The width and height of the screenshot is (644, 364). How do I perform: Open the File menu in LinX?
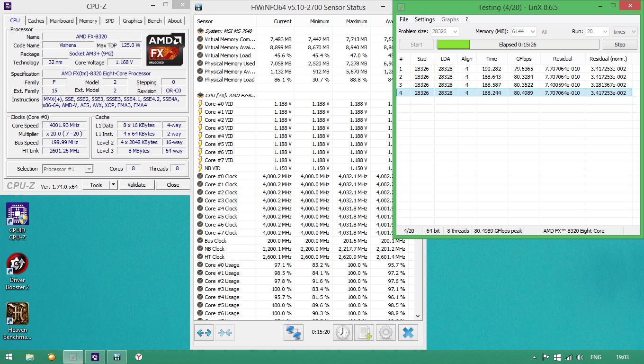[x=404, y=19]
